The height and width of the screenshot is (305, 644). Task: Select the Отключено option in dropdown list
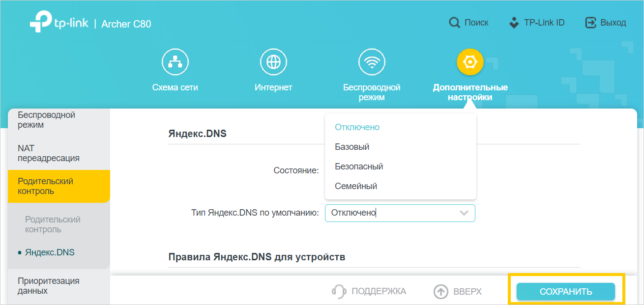tap(357, 127)
